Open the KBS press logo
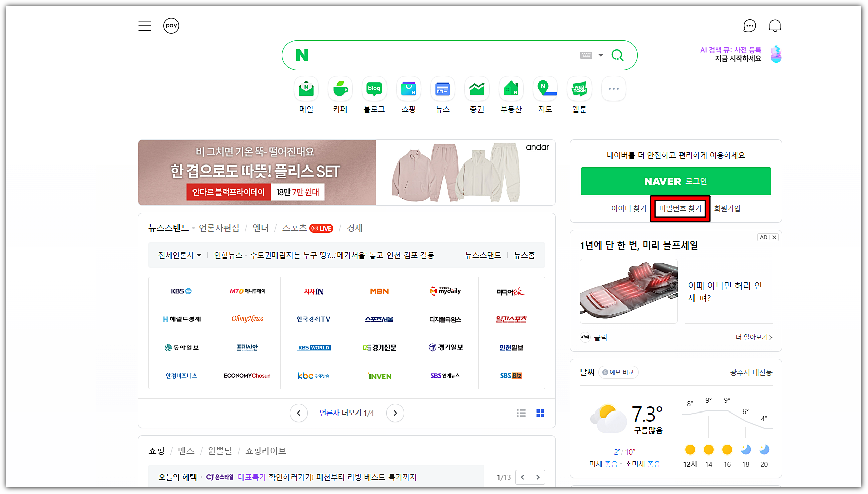The image size is (868, 494). point(181,291)
